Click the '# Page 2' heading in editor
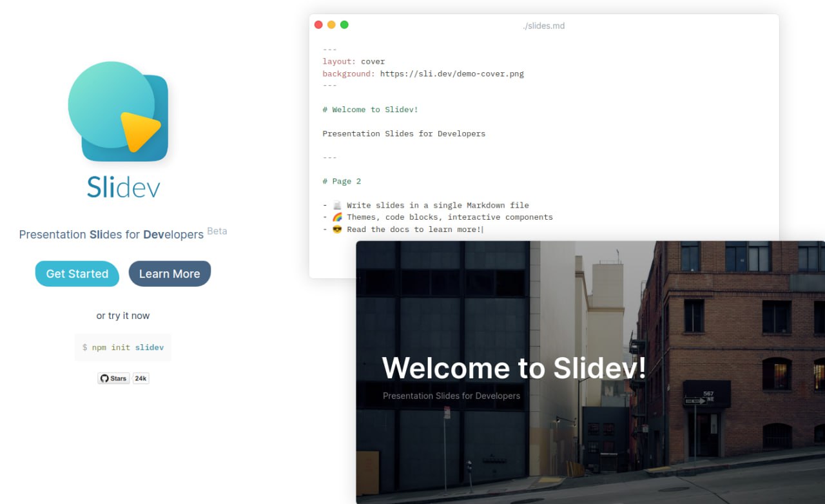 [x=342, y=181]
